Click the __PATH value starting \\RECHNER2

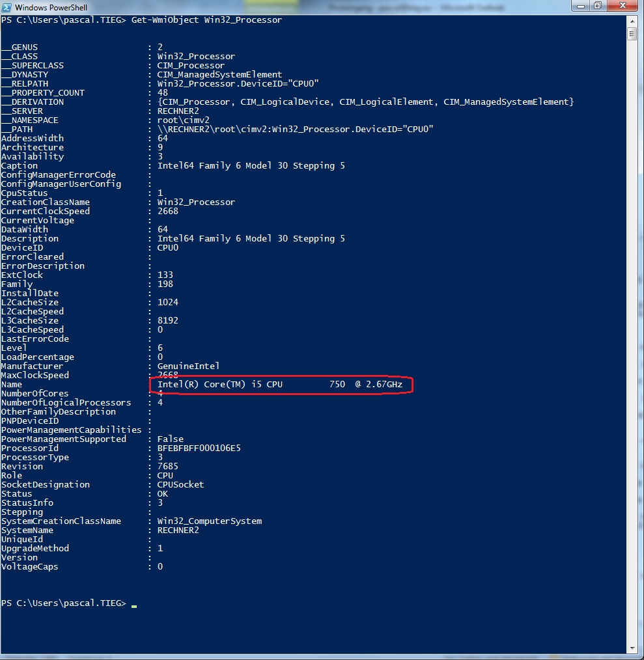[295, 130]
